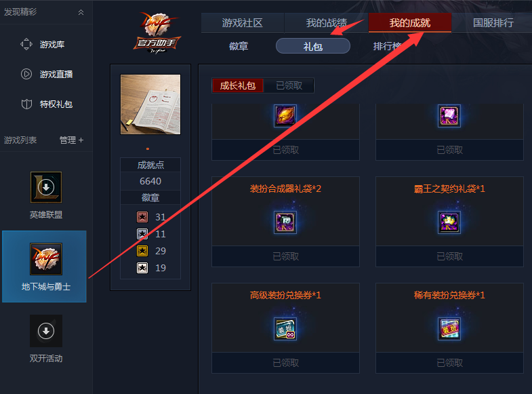This screenshot has width=532, height=394.
Task: Switch to the 国服排行 tab
Action: click(x=493, y=23)
